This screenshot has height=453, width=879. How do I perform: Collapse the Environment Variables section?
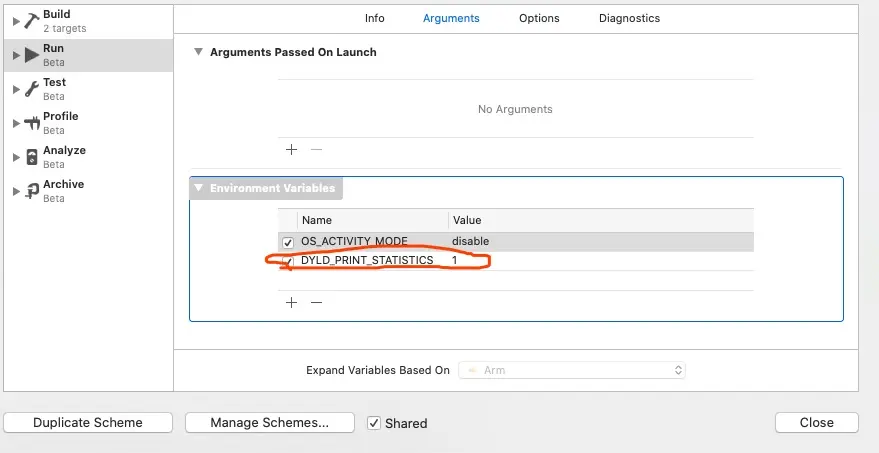pyautogui.click(x=199, y=188)
